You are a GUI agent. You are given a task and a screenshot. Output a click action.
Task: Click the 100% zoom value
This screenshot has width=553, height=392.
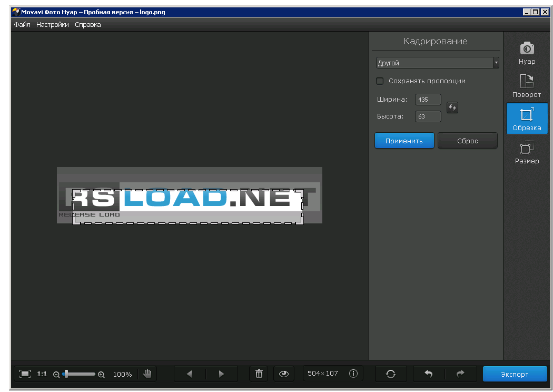[122, 375]
